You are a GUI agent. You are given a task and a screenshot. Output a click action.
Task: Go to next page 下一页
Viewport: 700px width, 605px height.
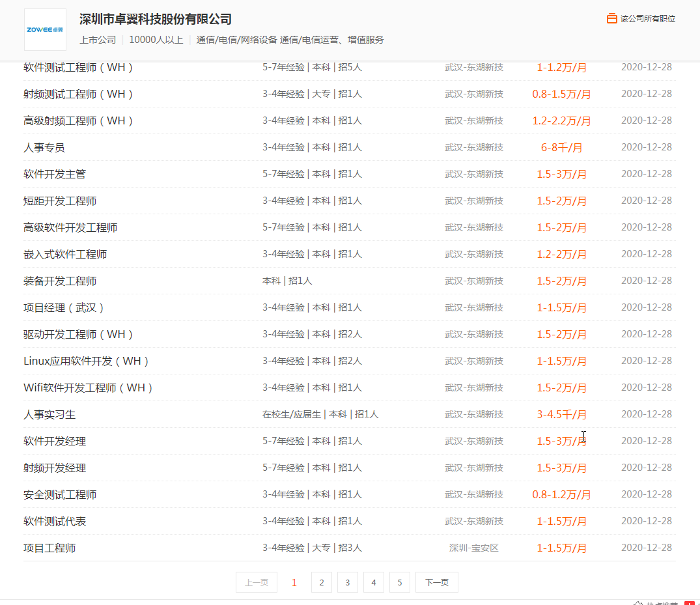click(437, 582)
